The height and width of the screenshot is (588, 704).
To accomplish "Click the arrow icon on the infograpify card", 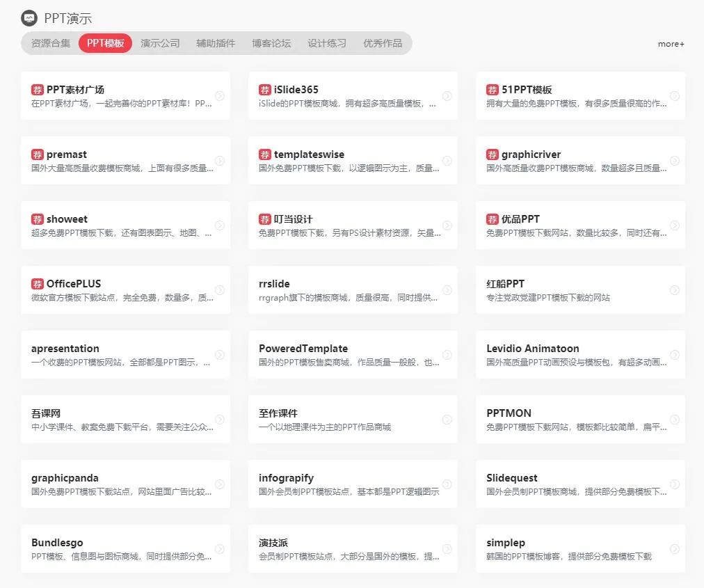I will click(447, 484).
